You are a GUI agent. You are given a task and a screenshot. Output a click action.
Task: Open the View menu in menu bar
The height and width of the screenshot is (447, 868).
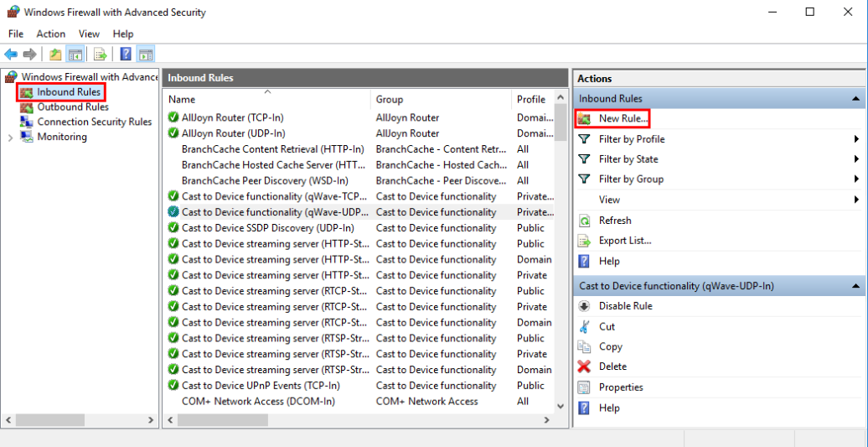(x=89, y=34)
